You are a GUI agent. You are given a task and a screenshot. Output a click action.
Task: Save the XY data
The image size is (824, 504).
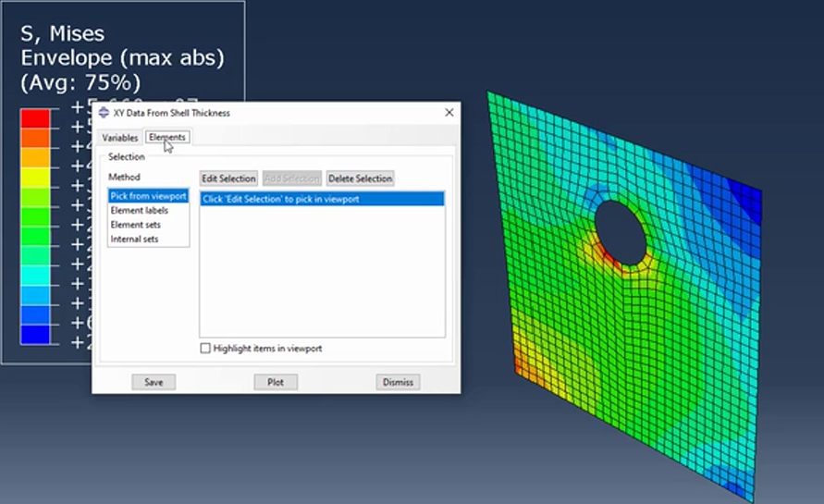coord(154,382)
